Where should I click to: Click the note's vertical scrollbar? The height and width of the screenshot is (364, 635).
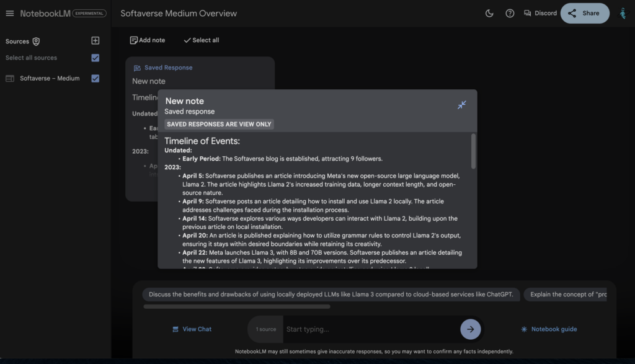point(474,151)
